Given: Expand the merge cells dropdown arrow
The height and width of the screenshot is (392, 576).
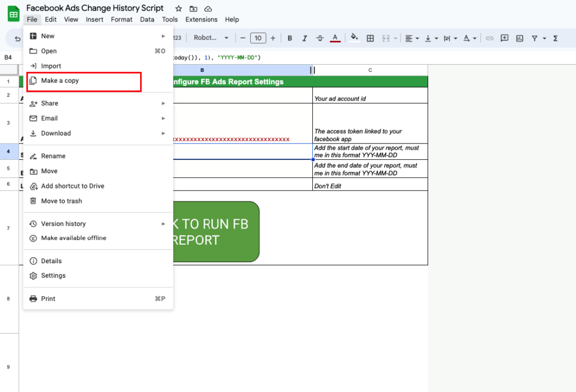Looking at the screenshot, I should 395,38.
